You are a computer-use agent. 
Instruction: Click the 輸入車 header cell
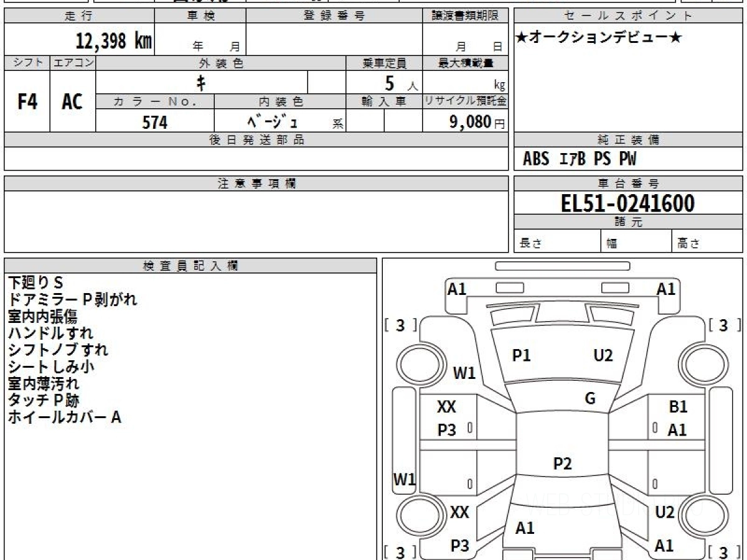click(384, 101)
